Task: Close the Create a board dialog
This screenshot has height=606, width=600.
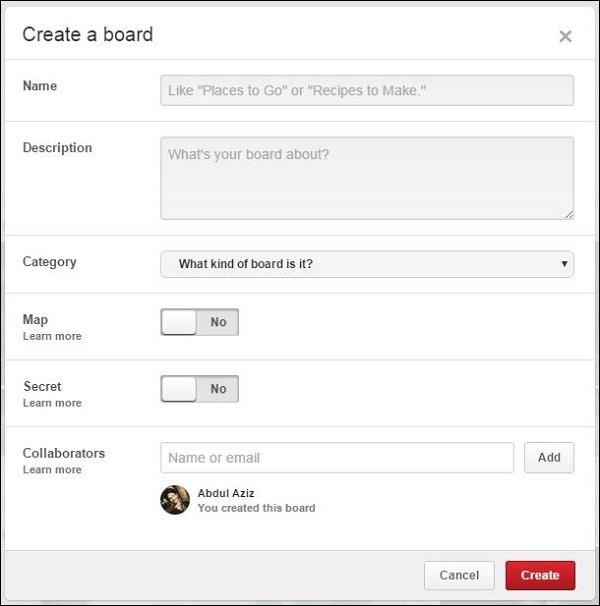Action: click(565, 37)
